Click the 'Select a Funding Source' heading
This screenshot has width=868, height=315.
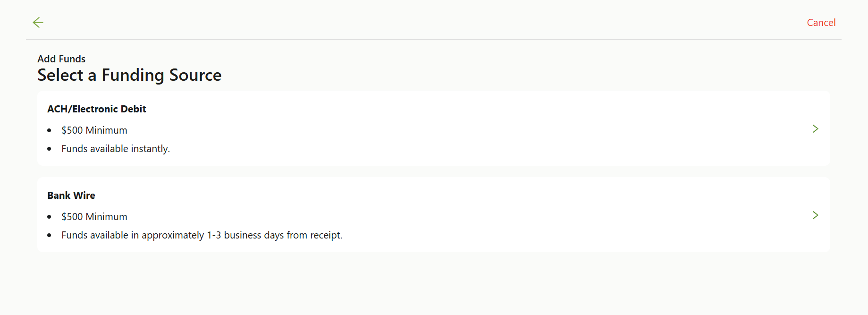point(129,75)
